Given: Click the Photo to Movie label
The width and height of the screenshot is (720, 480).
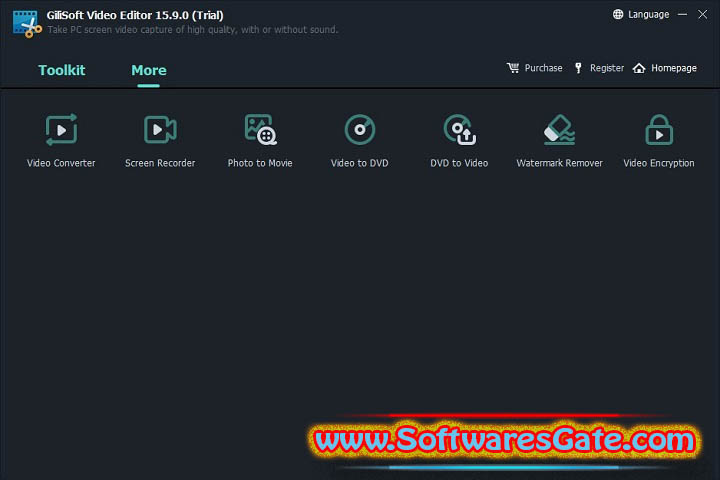Looking at the screenshot, I should 260,163.
